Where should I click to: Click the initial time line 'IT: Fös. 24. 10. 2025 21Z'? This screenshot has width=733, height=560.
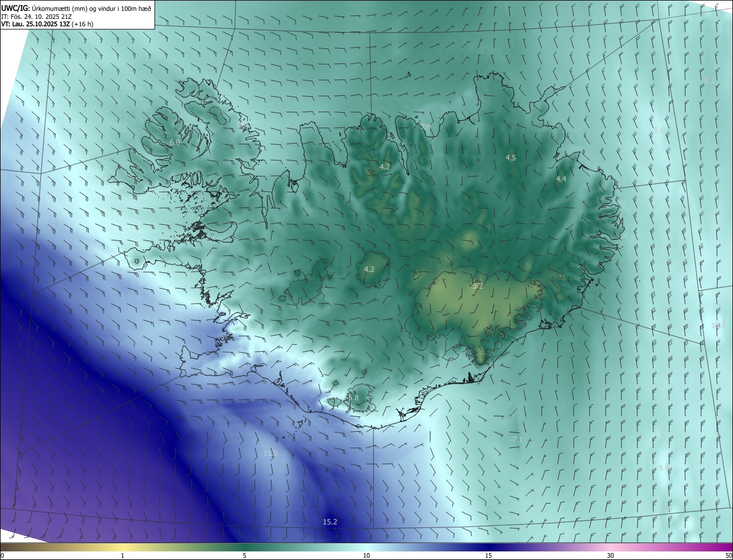point(38,16)
